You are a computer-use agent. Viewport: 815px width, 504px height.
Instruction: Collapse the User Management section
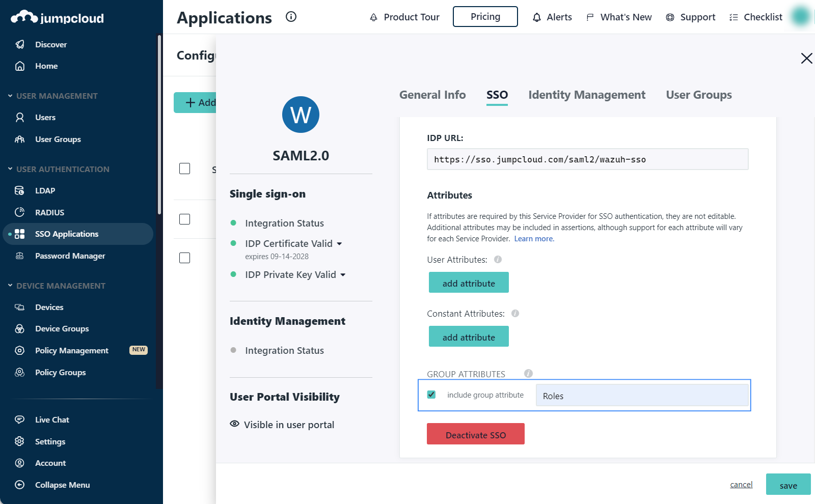(10, 96)
